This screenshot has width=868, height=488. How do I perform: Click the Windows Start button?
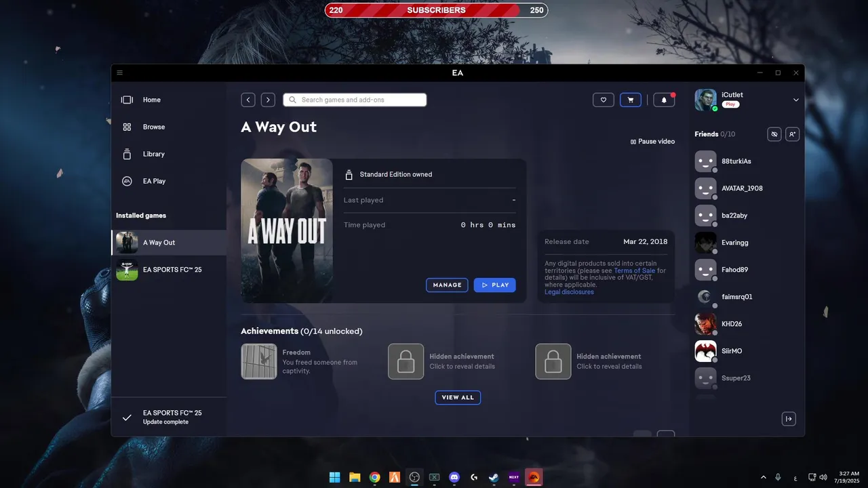[x=335, y=477]
